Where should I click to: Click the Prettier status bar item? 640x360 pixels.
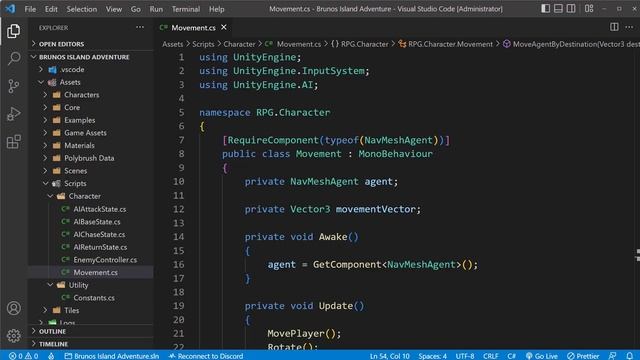[583, 356]
